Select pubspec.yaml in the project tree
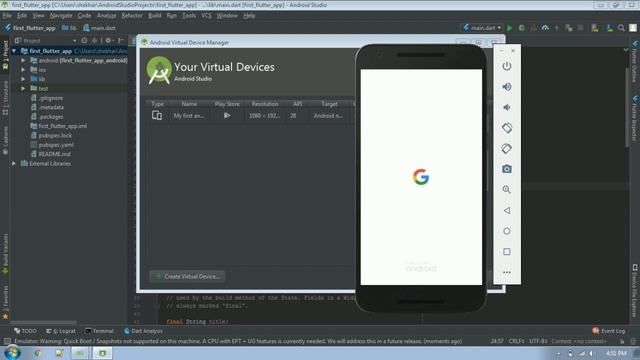The width and height of the screenshot is (640, 360). (56, 145)
